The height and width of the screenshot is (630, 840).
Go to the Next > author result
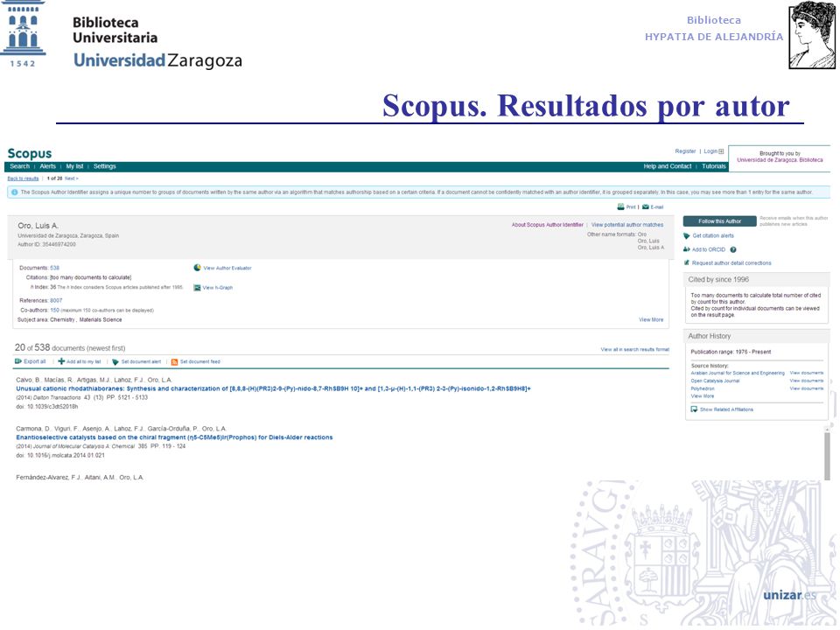(x=71, y=178)
